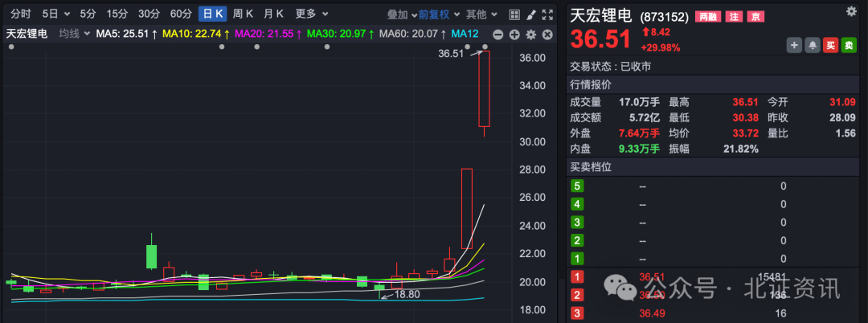Select the 日K daily candlestick tab
Image resolution: width=868 pixels, height=323 pixels.
212,14
